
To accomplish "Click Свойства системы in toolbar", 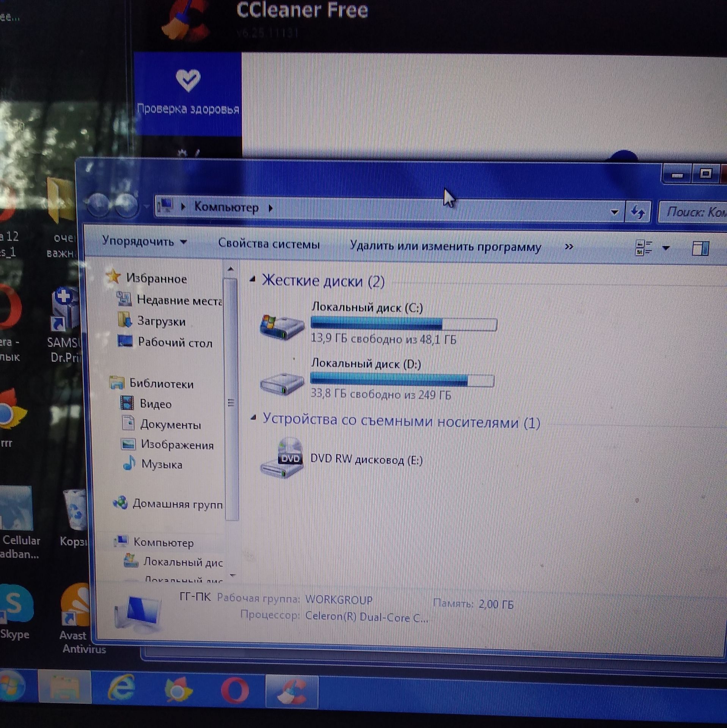I will click(269, 243).
